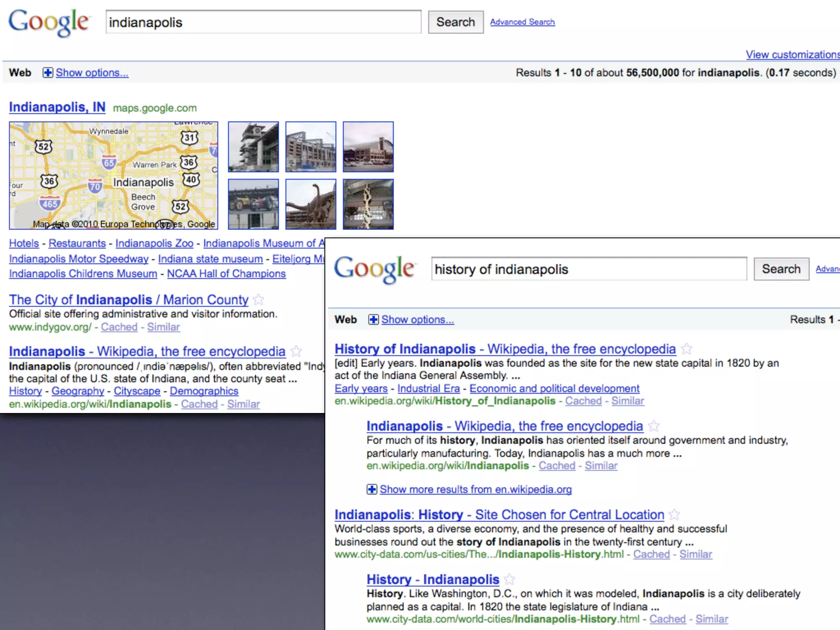
Task: Open Advanced Search link at top
Action: point(522,22)
